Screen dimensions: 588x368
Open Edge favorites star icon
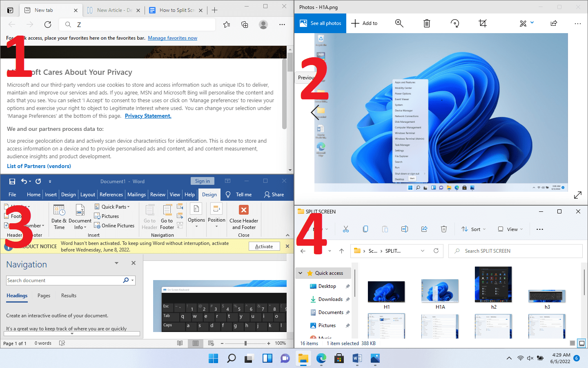227,25
